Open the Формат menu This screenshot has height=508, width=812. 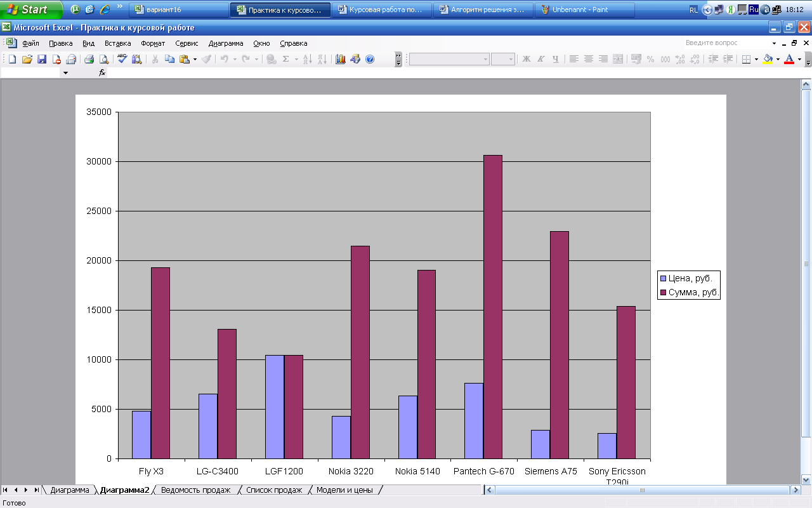(153, 43)
